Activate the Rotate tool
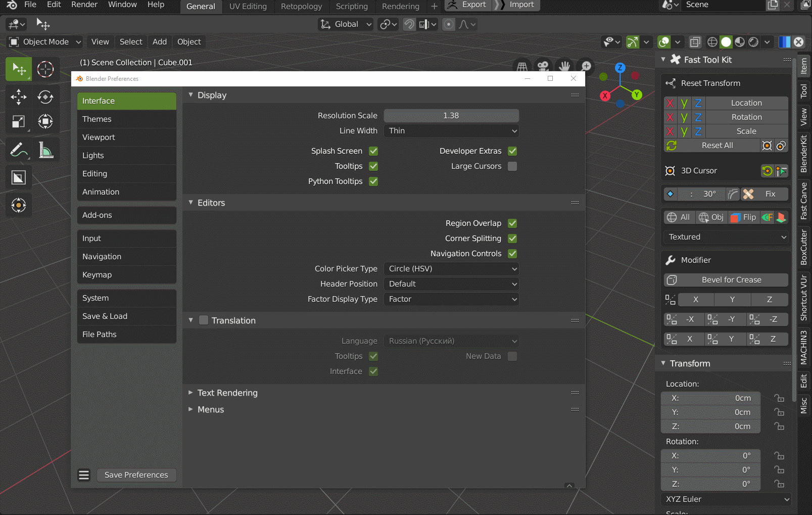The width and height of the screenshot is (812, 515). 45,97
